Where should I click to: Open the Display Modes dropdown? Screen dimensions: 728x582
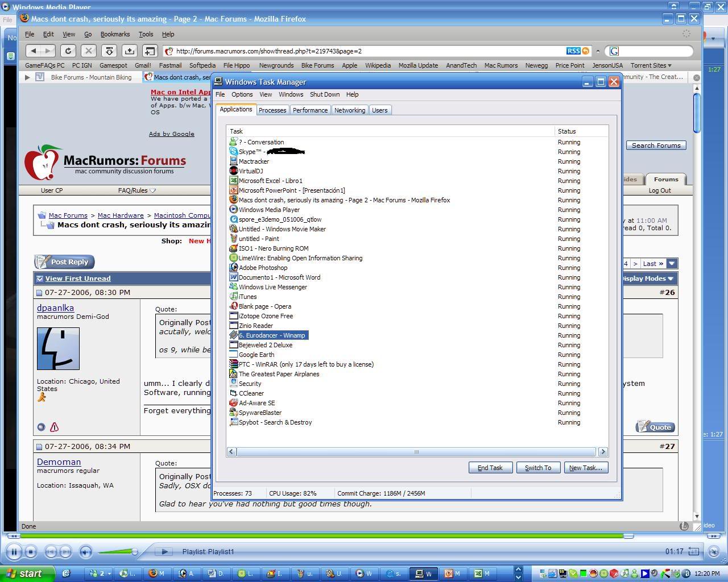click(647, 278)
